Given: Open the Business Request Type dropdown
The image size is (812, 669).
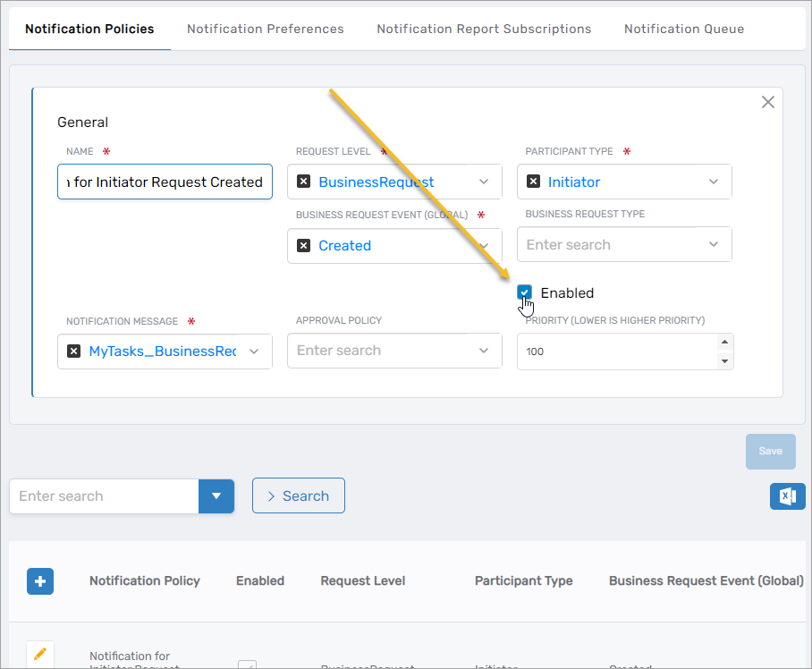Looking at the screenshot, I should pyautogui.click(x=714, y=245).
